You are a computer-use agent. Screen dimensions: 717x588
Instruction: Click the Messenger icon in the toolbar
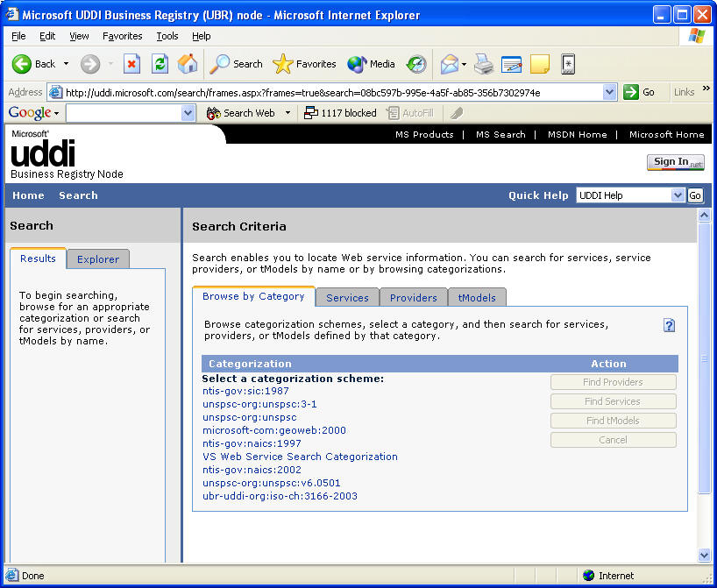(567, 64)
